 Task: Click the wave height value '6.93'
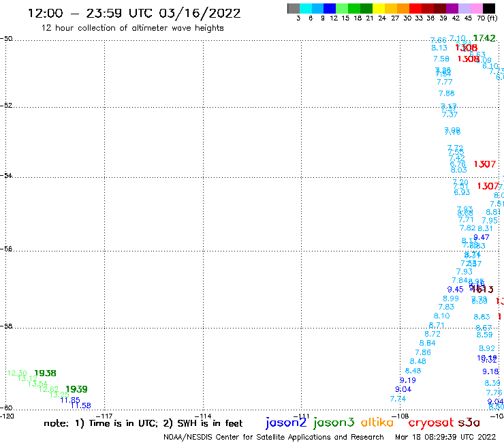pyautogui.click(x=462, y=192)
